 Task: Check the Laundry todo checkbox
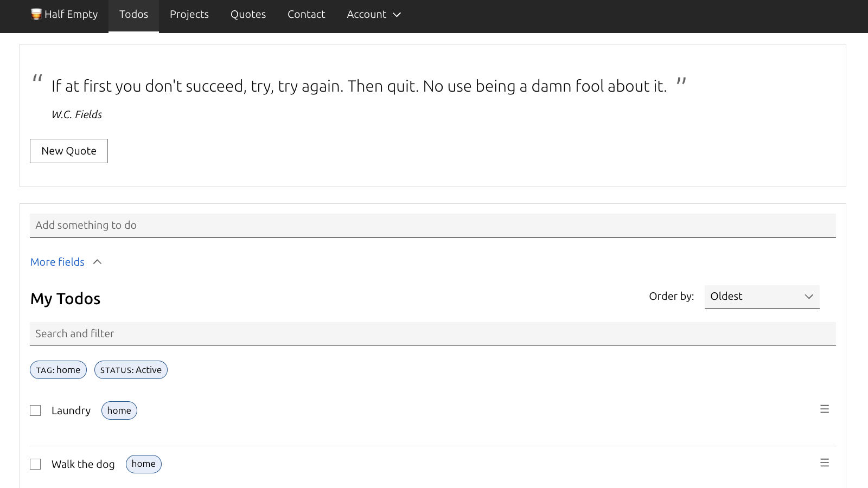pyautogui.click(x=35, y=410)
